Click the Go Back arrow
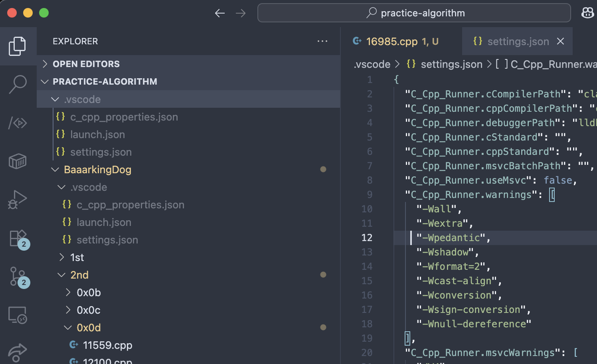 [x=220, y=13]
